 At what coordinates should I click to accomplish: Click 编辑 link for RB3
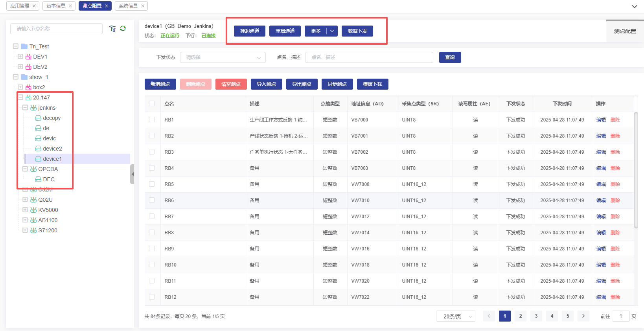pos(601,152)
